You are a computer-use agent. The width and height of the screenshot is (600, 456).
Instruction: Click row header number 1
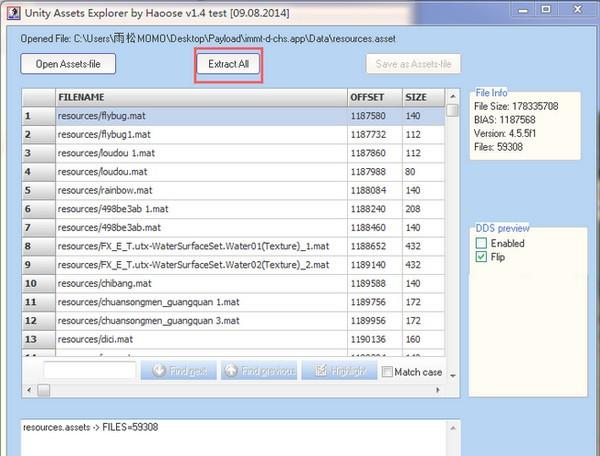[39, 116]
